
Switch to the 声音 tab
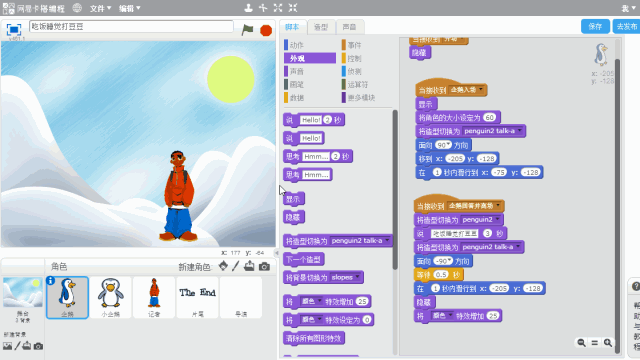(349, 27)
